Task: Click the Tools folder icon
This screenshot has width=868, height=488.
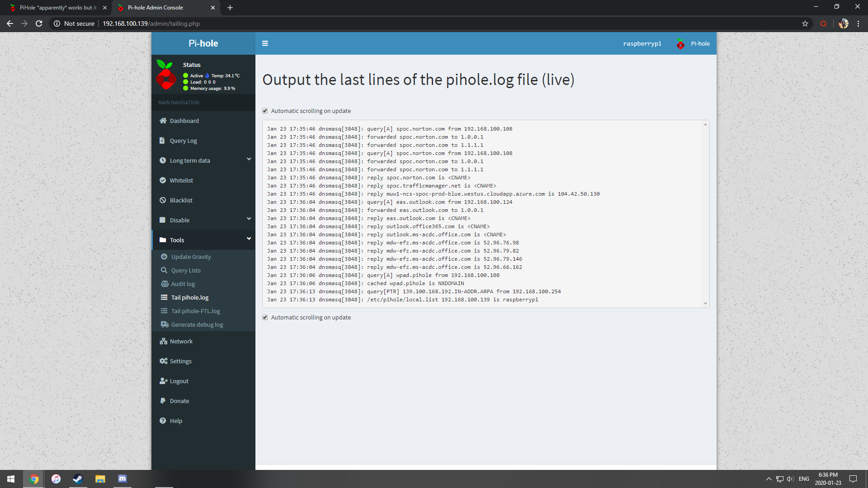Action: 163,240
